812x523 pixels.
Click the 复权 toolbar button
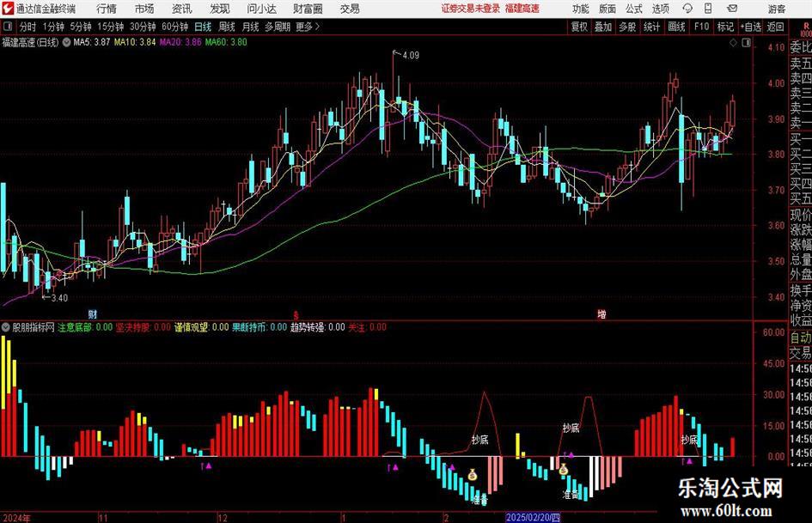(x=579, y=27)
